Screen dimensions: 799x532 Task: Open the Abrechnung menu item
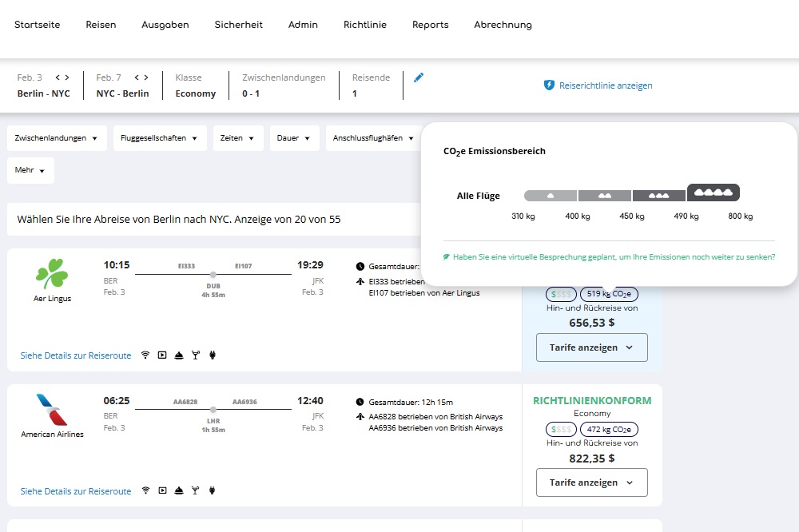point(503,25)
